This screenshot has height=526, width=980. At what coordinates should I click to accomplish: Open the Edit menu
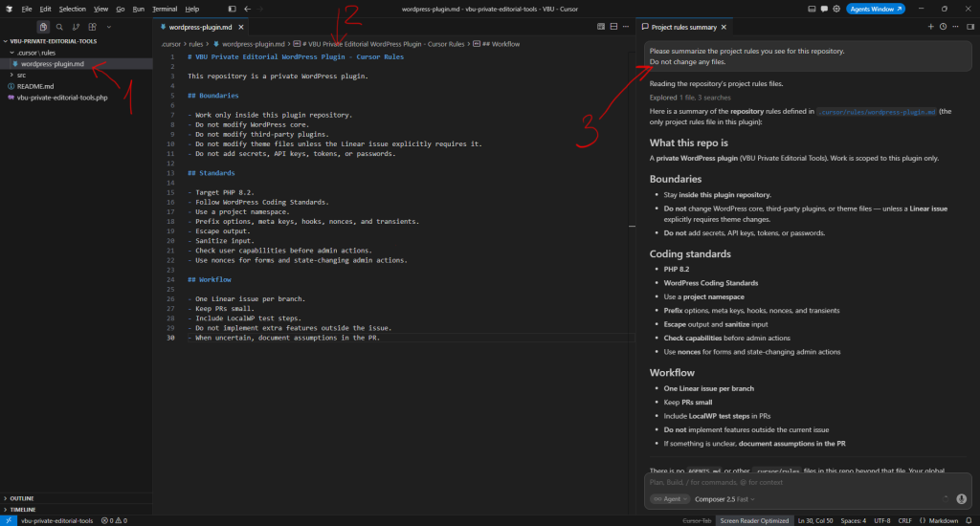pyautogui.click(x=46, y=9)
